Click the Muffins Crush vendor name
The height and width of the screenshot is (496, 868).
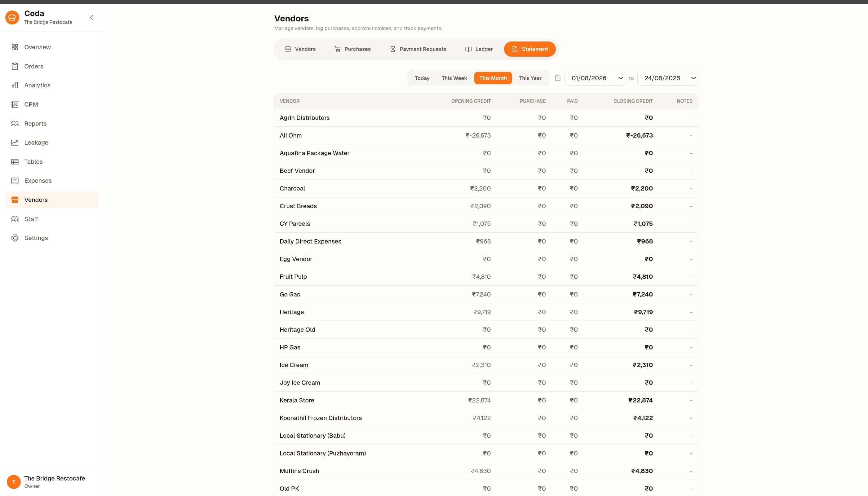tap(299, 471)
